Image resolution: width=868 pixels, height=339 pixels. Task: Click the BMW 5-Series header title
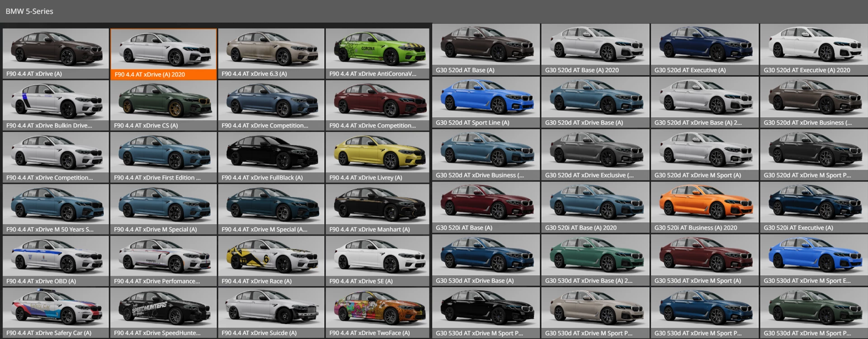(x=29, y=11)
